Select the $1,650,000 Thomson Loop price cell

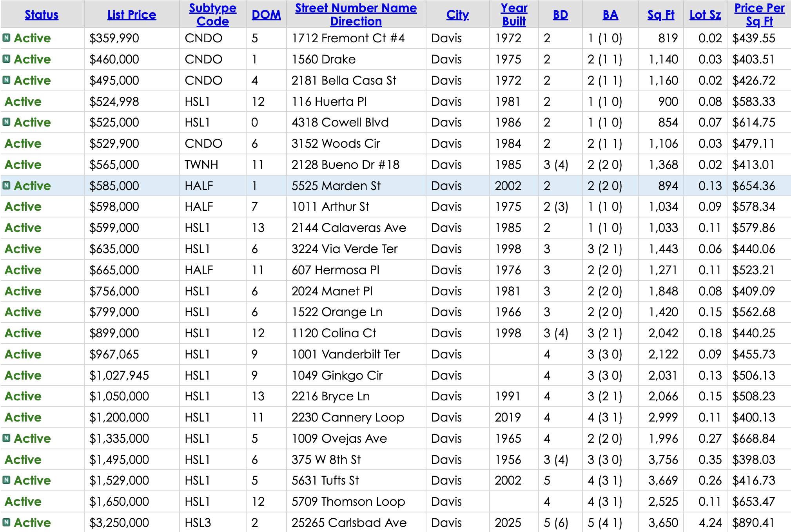pos(119,501)
